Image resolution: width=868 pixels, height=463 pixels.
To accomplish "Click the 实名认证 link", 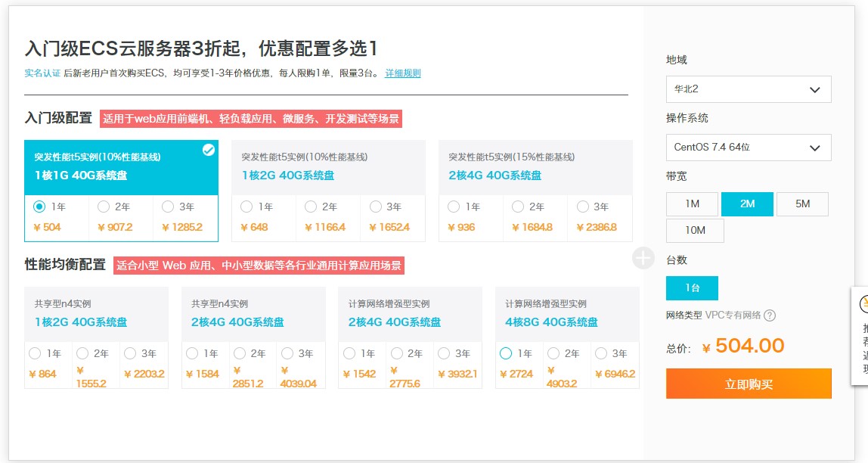I will [x=42, y=73].
